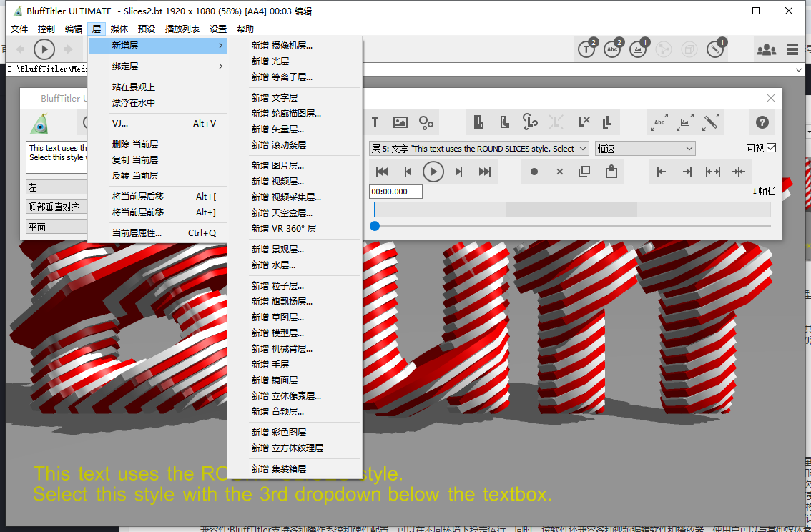Open the 左 alignment dropdown

(57, 187)
